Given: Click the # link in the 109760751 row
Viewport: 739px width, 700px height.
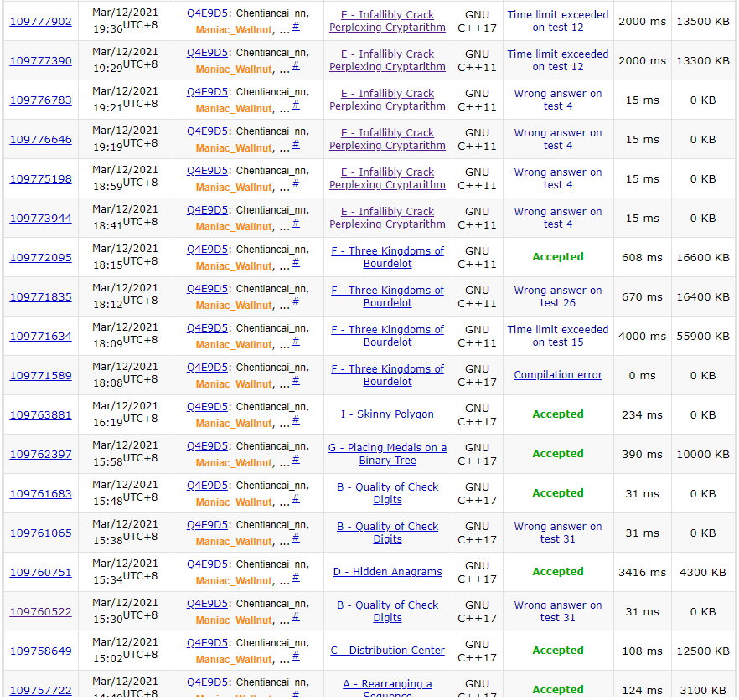Looking at the screenshot, I should click(x=295, y=579).
